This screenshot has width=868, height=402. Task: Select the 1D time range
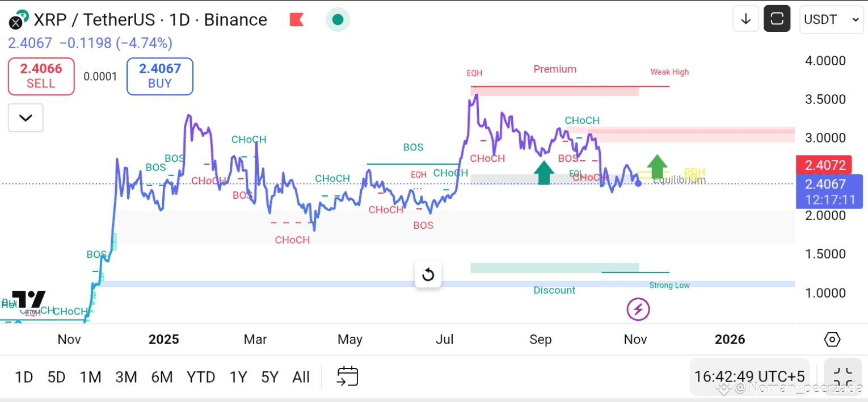click(24, 377)
